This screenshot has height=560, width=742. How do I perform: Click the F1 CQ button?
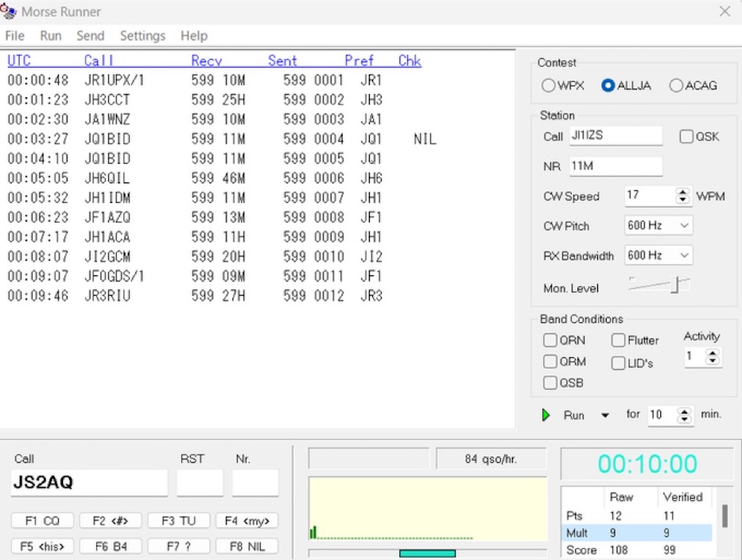(42, 521)
